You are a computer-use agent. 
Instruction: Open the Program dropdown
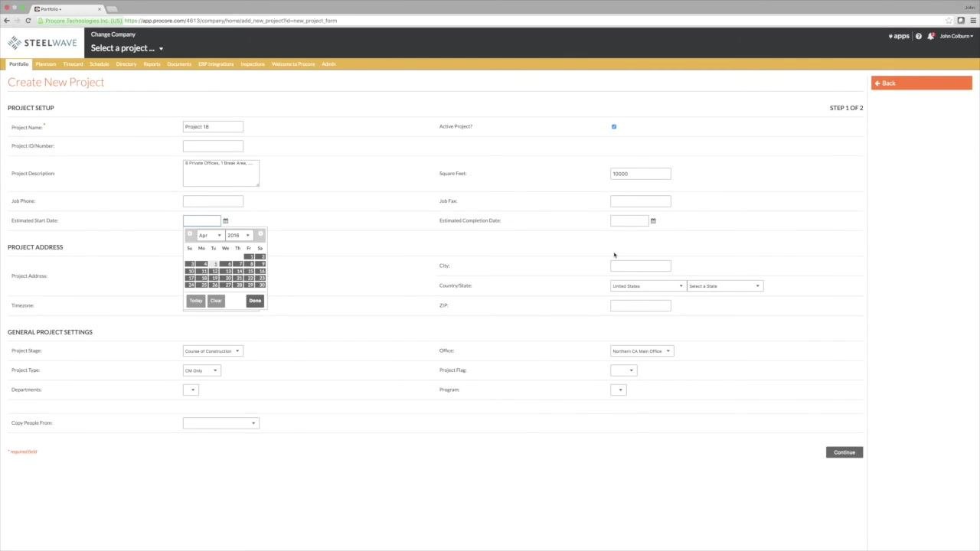618,390
